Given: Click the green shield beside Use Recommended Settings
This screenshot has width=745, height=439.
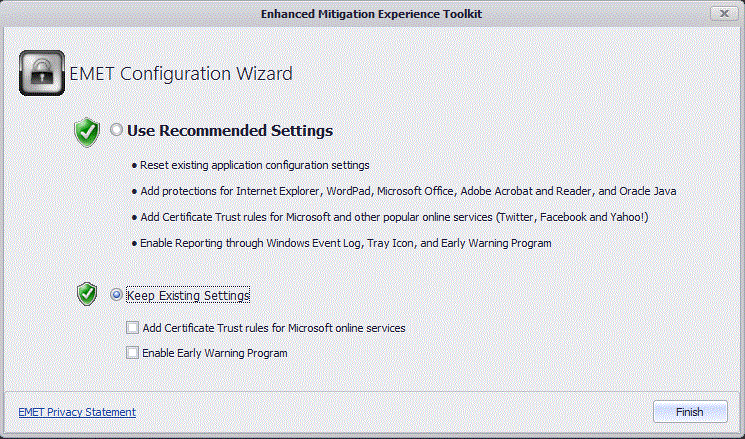Looking at the screenshot, I should [x=88, y=131].
